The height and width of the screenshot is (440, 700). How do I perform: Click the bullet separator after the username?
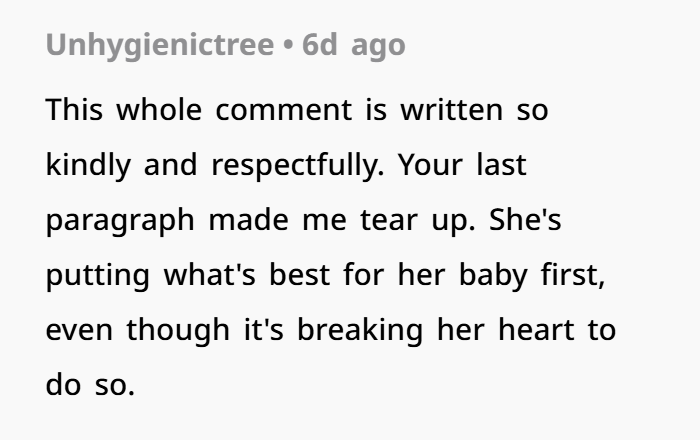coord(288,46)
